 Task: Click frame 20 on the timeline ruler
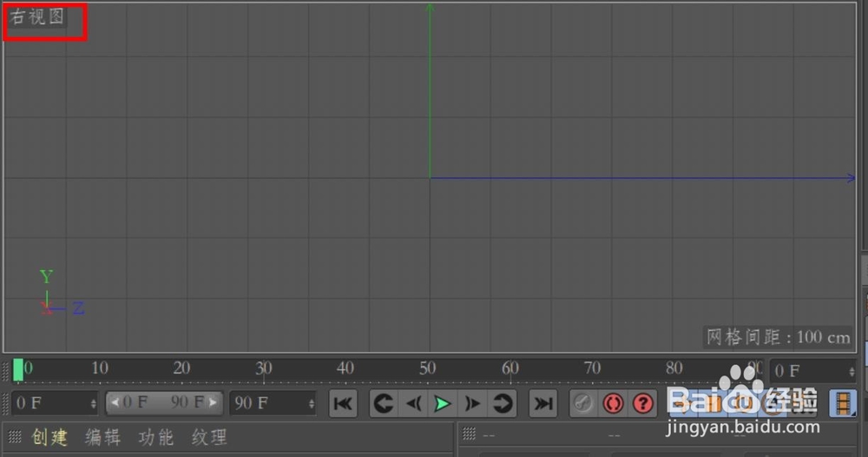tap(181, 368)
